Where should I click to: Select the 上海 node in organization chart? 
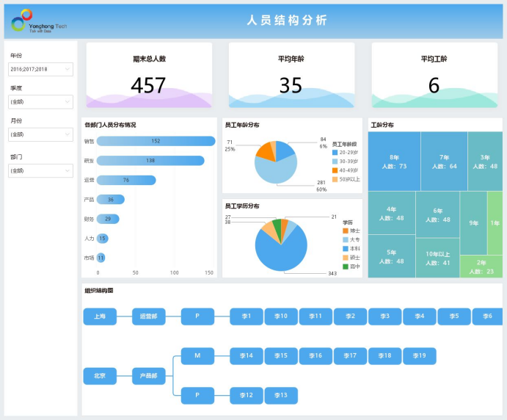click(100, 316)
